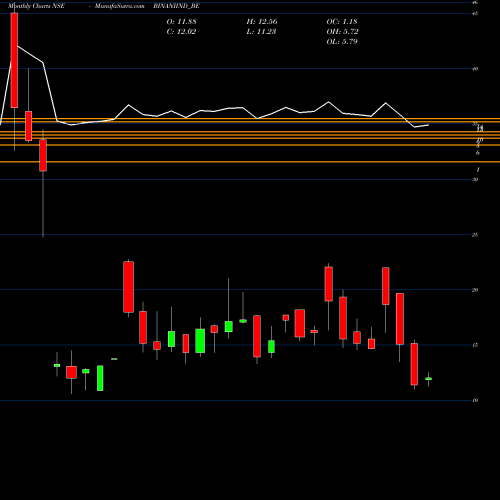Select the low value 'L: 11.23'

coord(261,32)
